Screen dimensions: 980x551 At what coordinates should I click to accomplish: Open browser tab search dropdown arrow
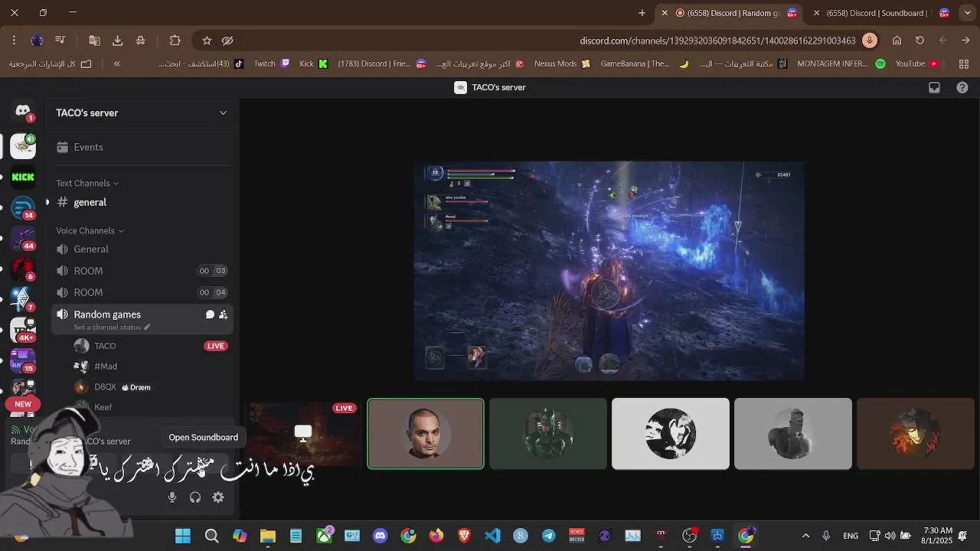point(967,13)
